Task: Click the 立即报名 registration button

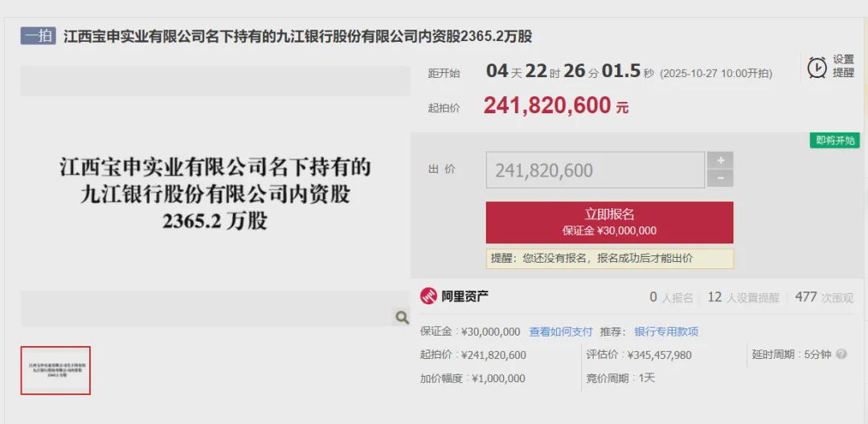Action: [609, 222]
